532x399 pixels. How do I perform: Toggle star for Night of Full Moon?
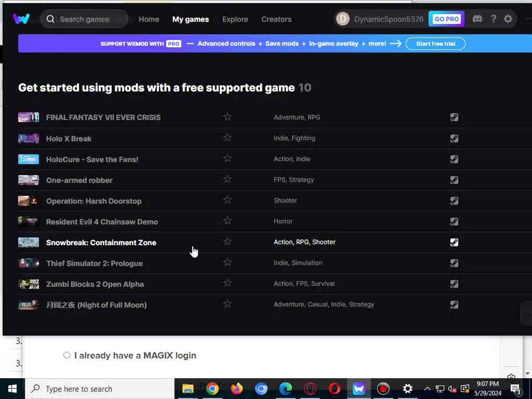click(x=228, y=303)
